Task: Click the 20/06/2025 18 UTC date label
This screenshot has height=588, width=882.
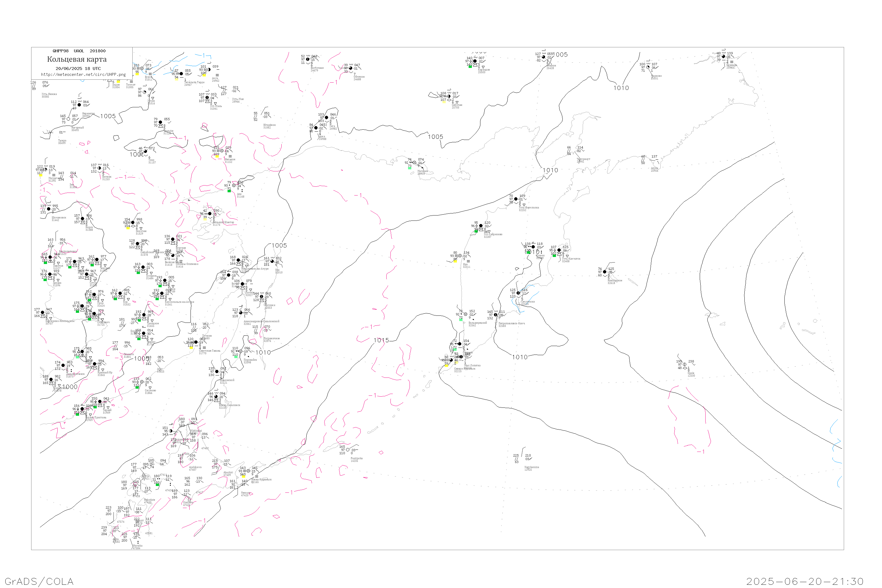Action: click(78, 69)
